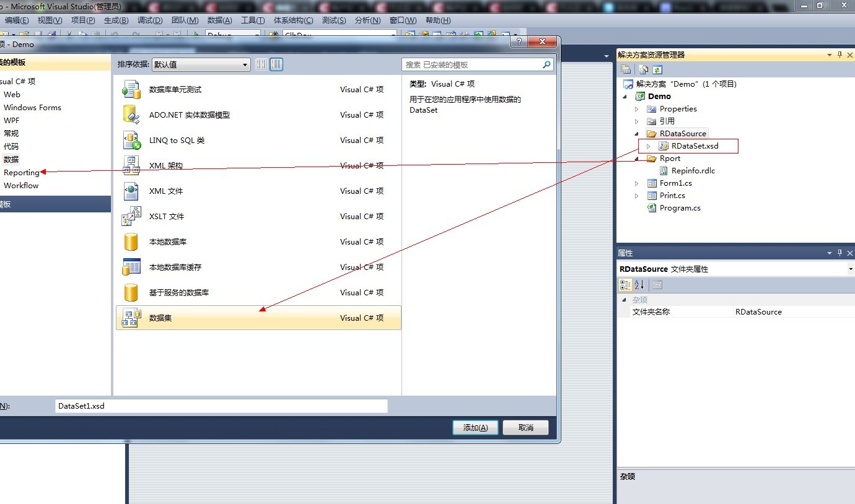Open the 生成(B) menu

[x=116, y=20]
